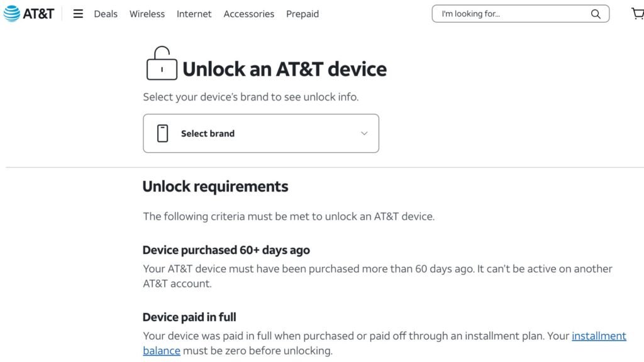This screenshot has height=362, width=644.
Task: Open the hamburger navigation menu
Action: pyautogui.click(x=78, y=13)
